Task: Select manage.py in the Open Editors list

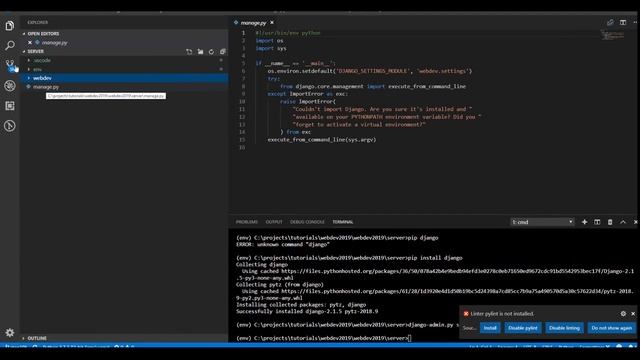Action: pyautogui.click(x=124, y=42)
